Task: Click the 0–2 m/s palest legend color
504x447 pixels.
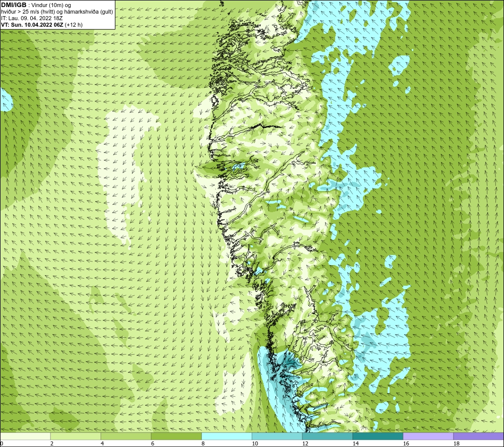Action: (25, 436)
